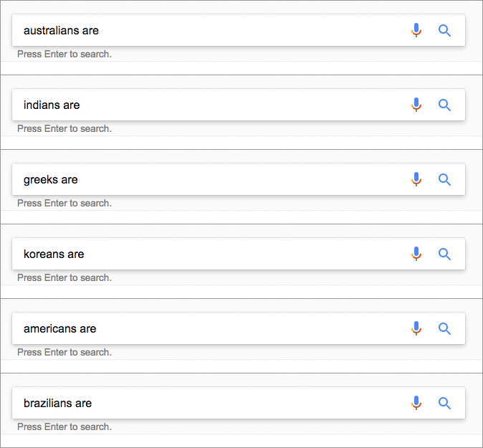483x448 pixels.
Task: Click 'Press Enter to search.' under koreans box
Action: [x=64, y=277]
